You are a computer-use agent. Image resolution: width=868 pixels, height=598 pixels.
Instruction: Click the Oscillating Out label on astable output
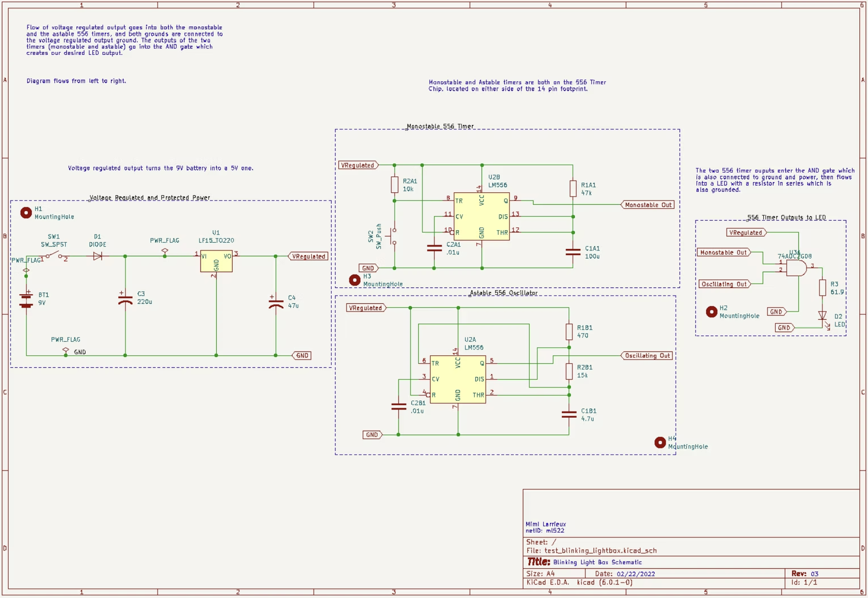click(646, 356)
